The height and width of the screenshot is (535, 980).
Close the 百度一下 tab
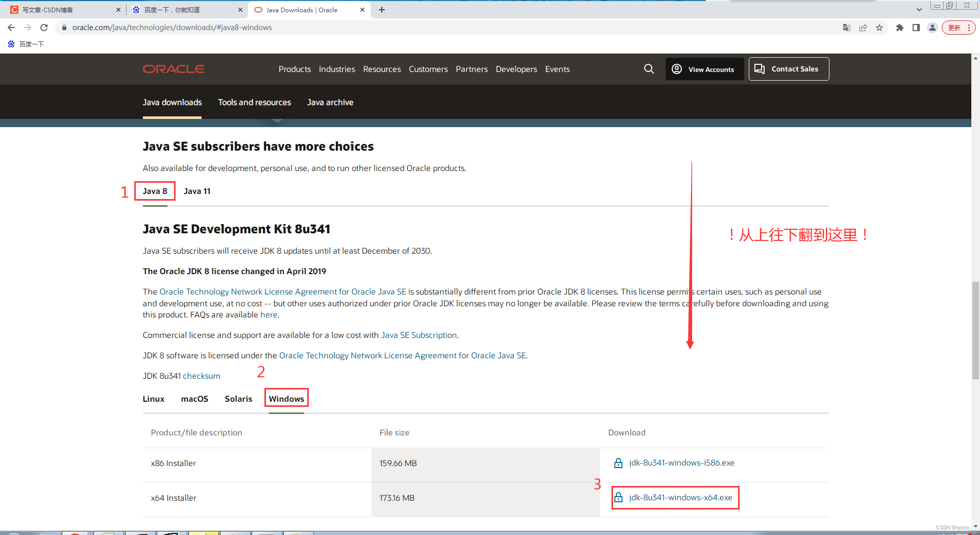tap(240, 10)
